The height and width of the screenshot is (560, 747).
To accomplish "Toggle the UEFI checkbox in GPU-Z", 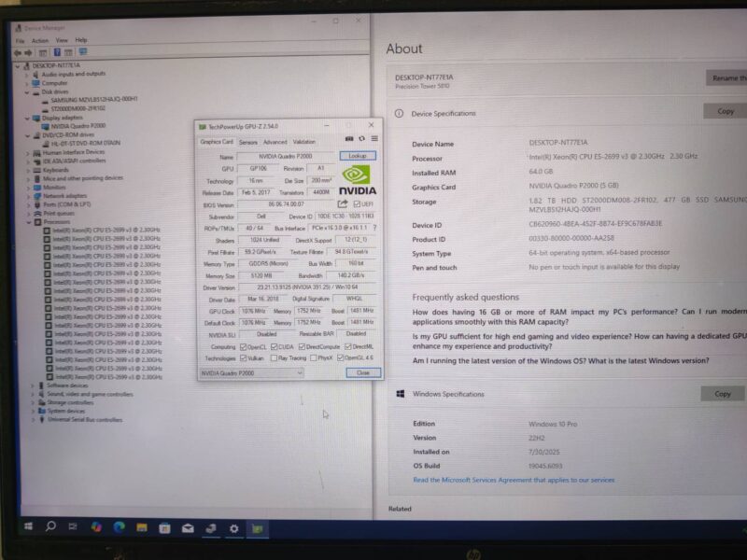I will pyautogui.click(x=357, y=203).
